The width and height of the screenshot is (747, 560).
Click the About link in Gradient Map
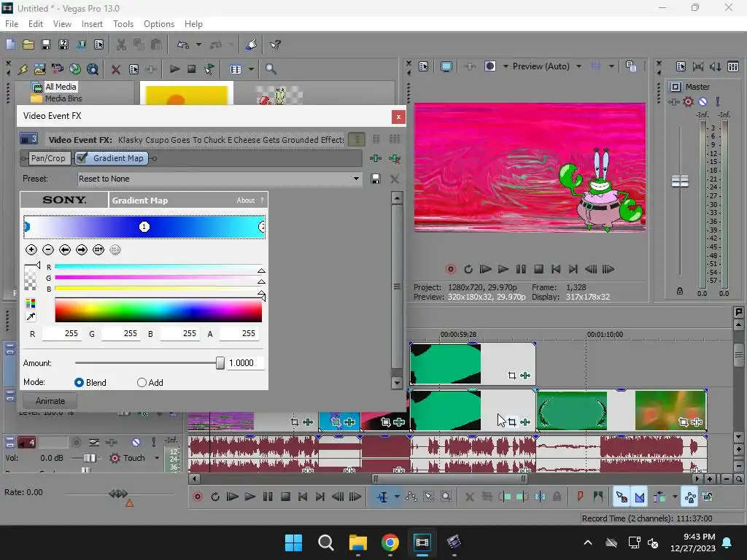(x=245, y=201)
